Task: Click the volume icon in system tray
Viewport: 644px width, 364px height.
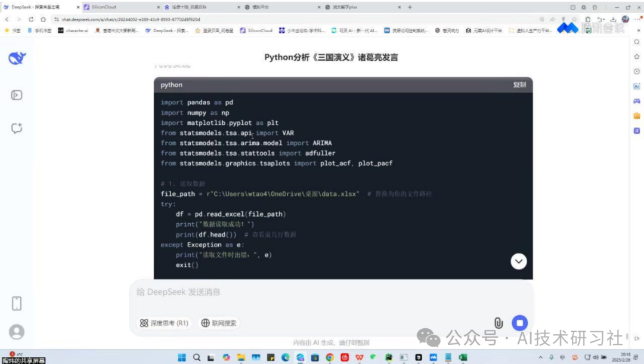Action: pyautogui.click(x=595, y=357)
